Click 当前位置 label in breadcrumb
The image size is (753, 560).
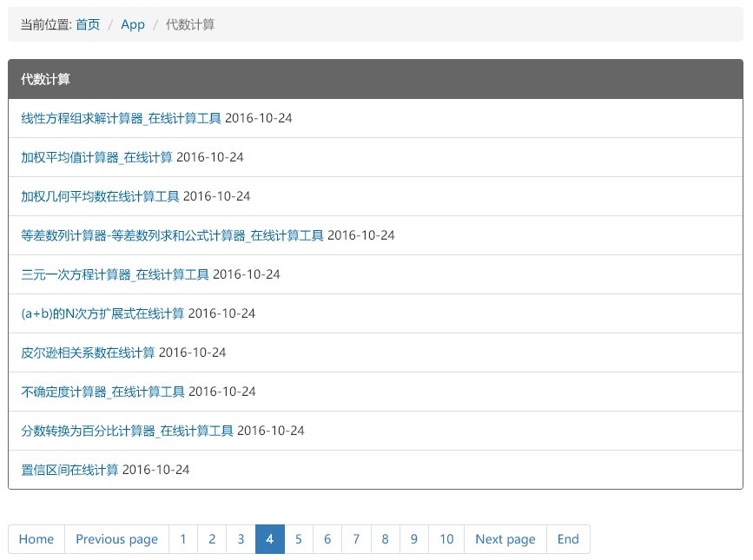point(46,24)
